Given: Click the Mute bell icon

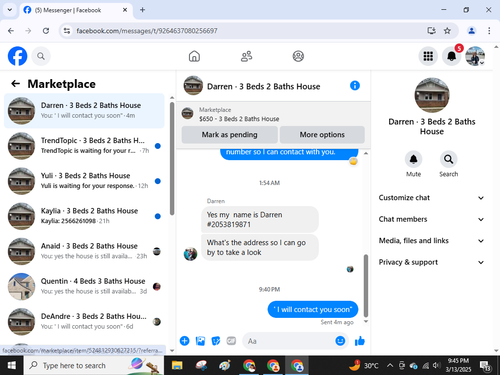Looking at the screenshot, I should [413, 159].
